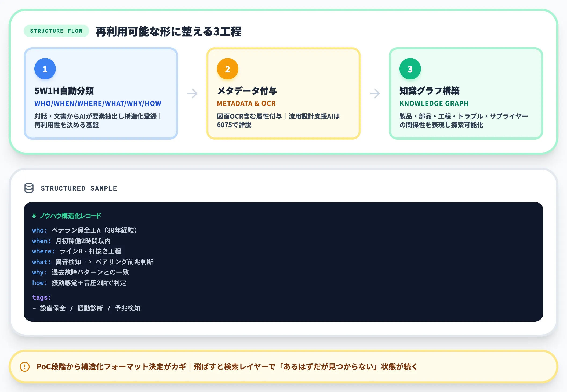Select the 5W1H自動分類 heading

[x=64, y=91]
